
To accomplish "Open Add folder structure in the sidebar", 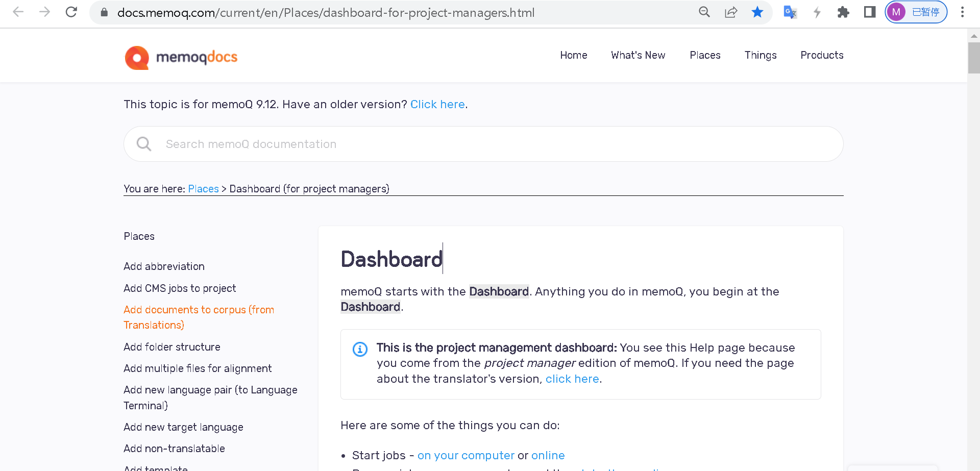I will 172,347.
